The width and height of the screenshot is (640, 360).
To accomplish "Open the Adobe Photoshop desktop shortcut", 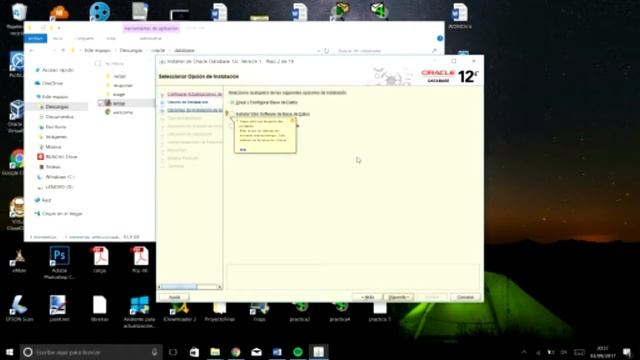I will 60,262.
